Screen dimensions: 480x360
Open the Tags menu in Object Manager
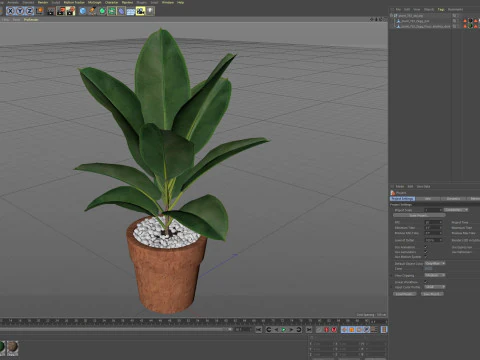coord(441,10)
